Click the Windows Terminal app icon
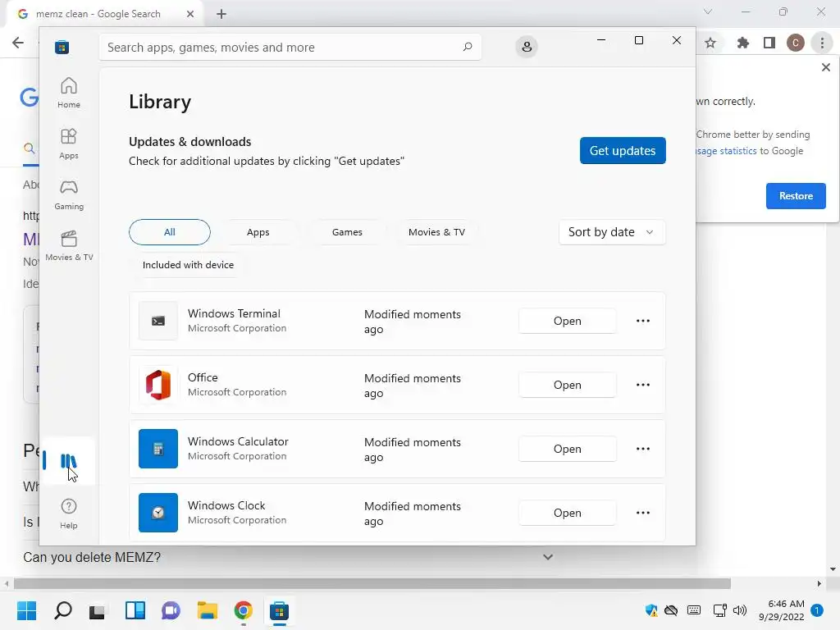 coord(158,321)
